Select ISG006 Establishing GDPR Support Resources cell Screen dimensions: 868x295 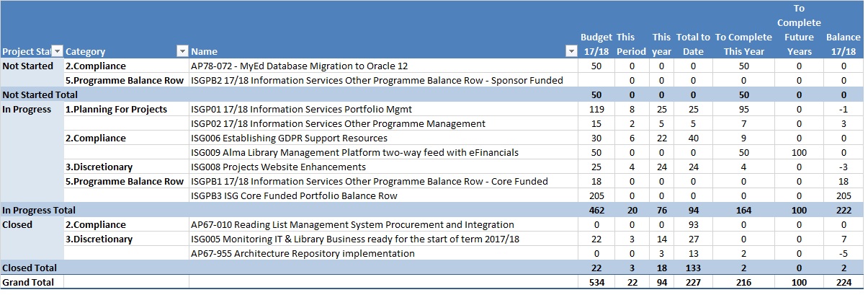tap(289, 138)
